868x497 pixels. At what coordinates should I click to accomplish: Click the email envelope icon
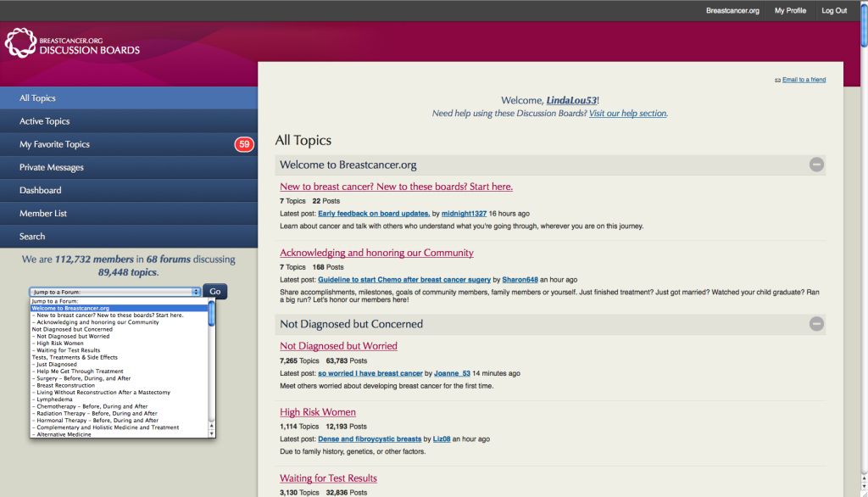coord(778,81)
